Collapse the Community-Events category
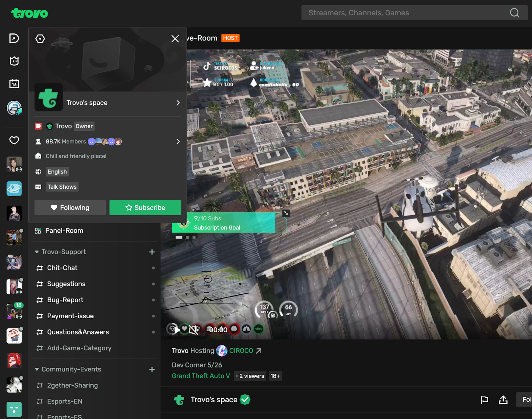Image resolution: width=532 pixels, height=419 pixels. coord(37,369)
